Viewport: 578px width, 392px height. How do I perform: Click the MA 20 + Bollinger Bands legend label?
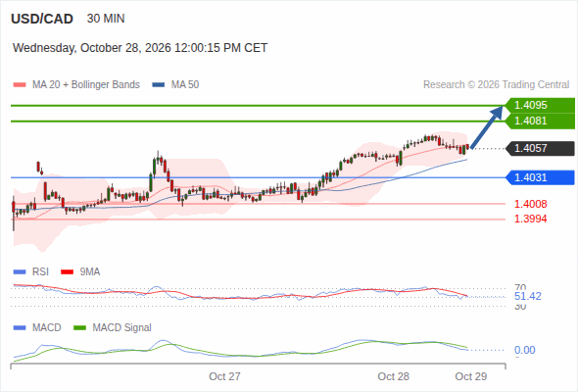[86, 85]
